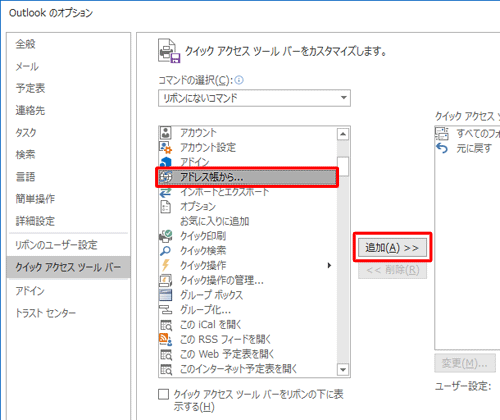Click the info icon beside コマンドの選択
Image resolution: width=500 pixels, height=420 pixels.
[239, 80]
